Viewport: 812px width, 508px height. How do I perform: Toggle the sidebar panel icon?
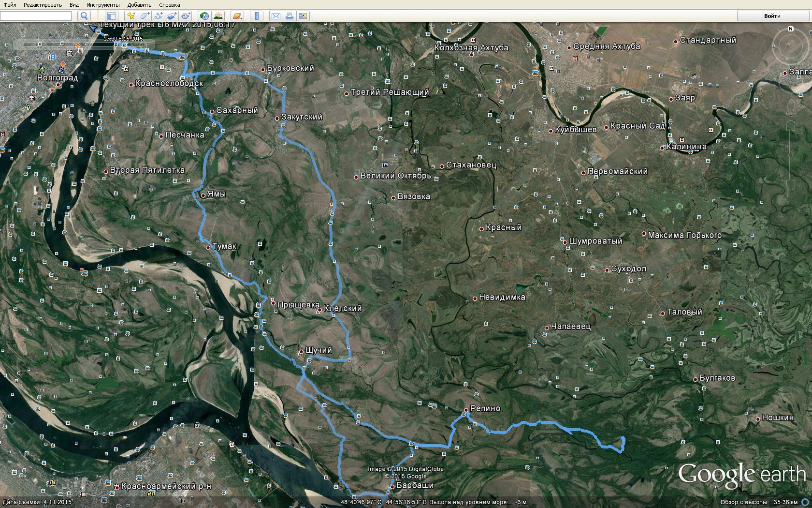112,16
